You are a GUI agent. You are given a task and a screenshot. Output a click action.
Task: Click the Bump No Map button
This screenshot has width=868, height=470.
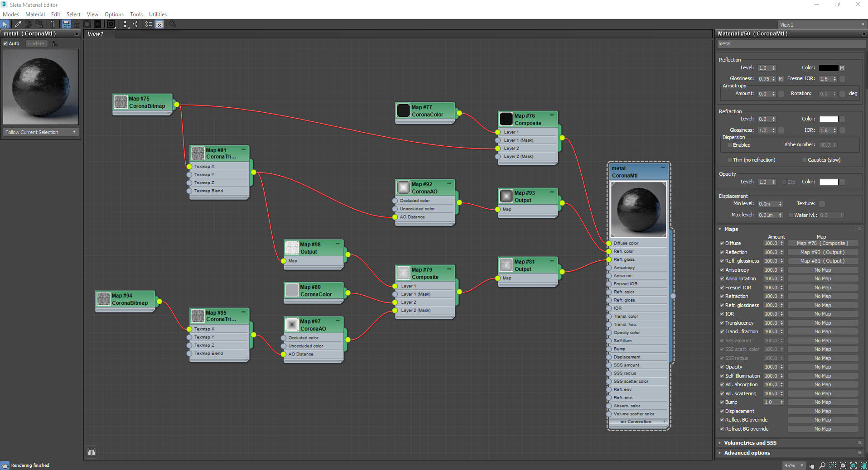pyautogui.click(x=822, y=403)
